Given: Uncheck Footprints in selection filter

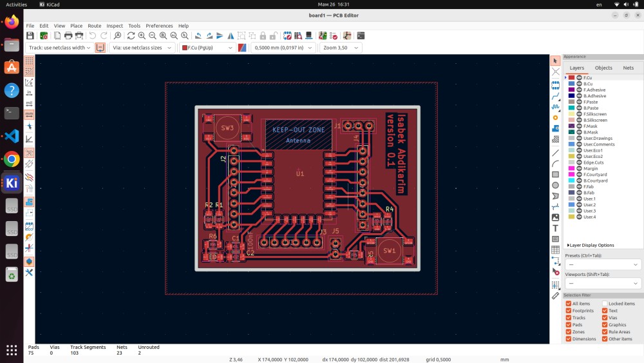Looking at the screenshot, I should point(569,310).
